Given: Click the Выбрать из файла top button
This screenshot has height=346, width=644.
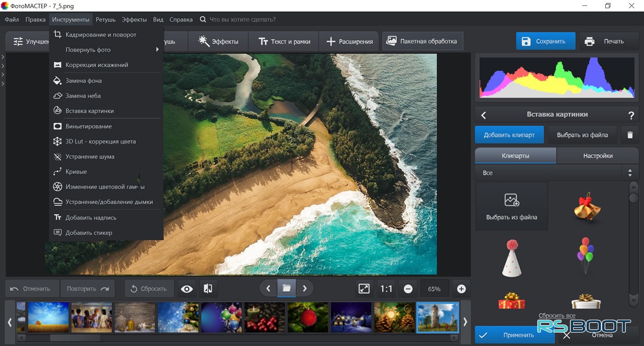Looking at the screenshot, I should click(582, 135).
